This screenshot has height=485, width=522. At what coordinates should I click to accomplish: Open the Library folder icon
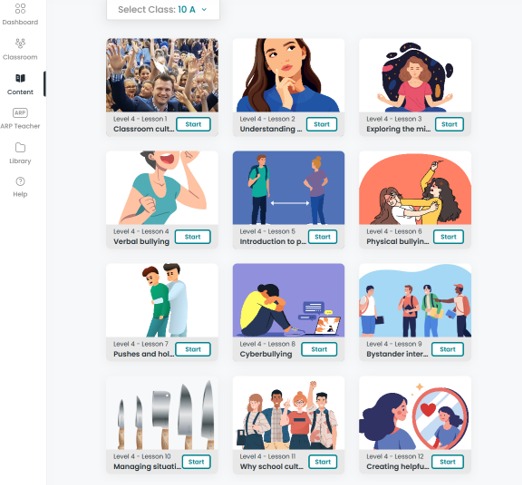click(x=20, y=147)
